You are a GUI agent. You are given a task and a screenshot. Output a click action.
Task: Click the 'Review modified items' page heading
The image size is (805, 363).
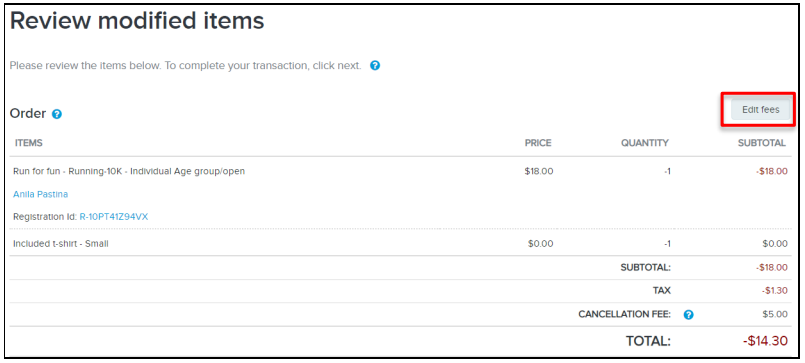[x=137, y=22]
